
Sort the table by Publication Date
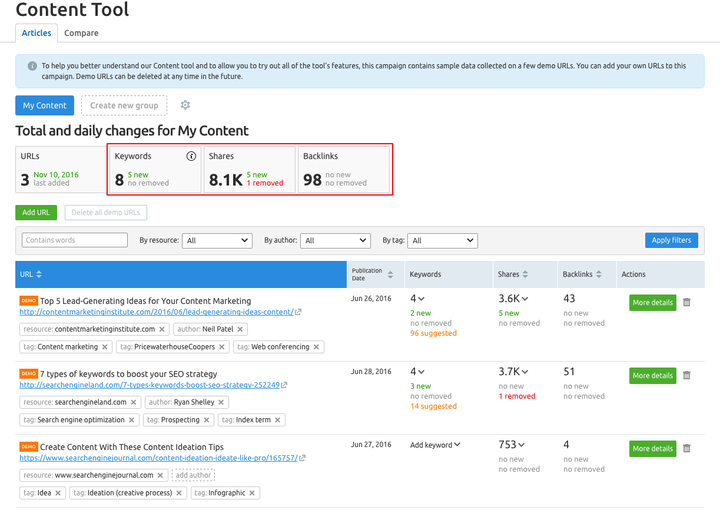[x=390, y=274]
